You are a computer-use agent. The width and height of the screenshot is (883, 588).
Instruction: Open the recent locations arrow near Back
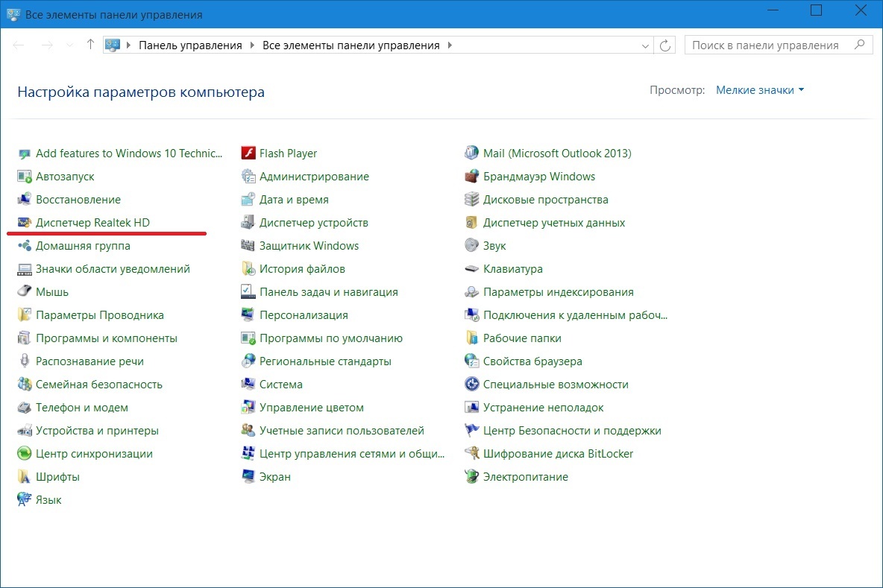(x=70, y=45)
